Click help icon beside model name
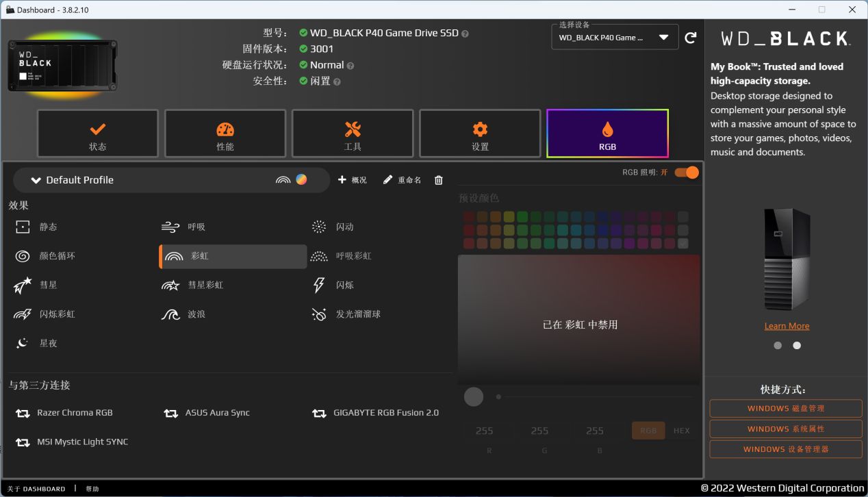The image size is (868, 497). click(x=465, y=34)
